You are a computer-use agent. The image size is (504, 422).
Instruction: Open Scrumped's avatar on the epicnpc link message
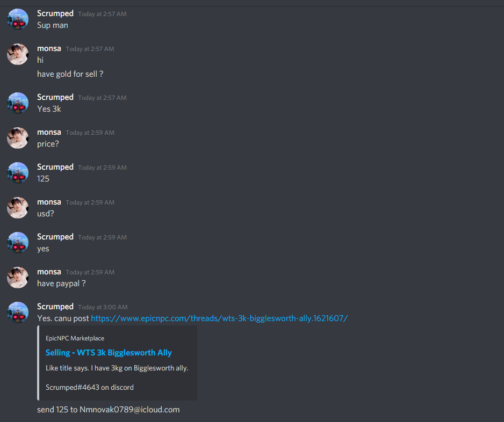18,312
